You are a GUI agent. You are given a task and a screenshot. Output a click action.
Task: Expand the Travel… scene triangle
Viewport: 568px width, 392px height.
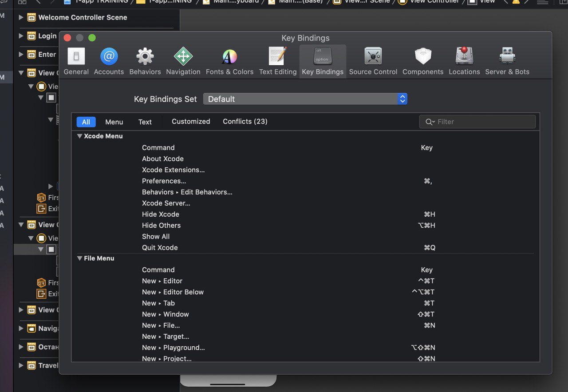(x=21, y=365)
